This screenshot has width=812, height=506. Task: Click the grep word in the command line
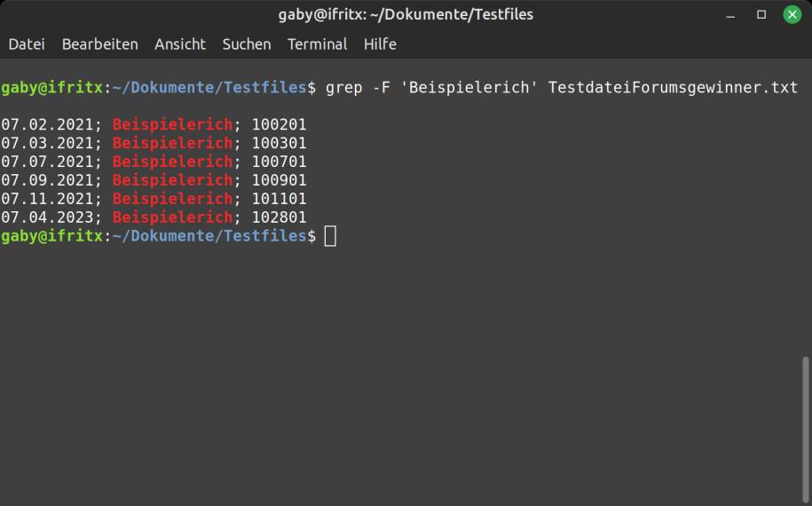click(343, 87)
